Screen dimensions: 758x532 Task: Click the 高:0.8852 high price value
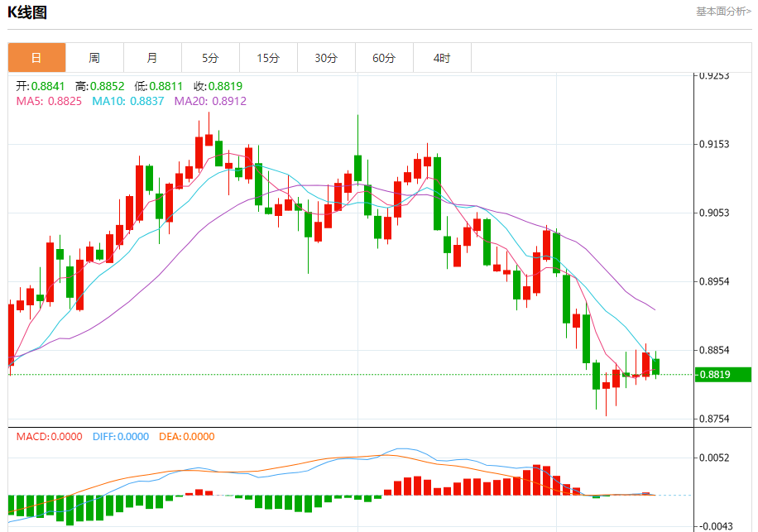click(x=99, y=86)
